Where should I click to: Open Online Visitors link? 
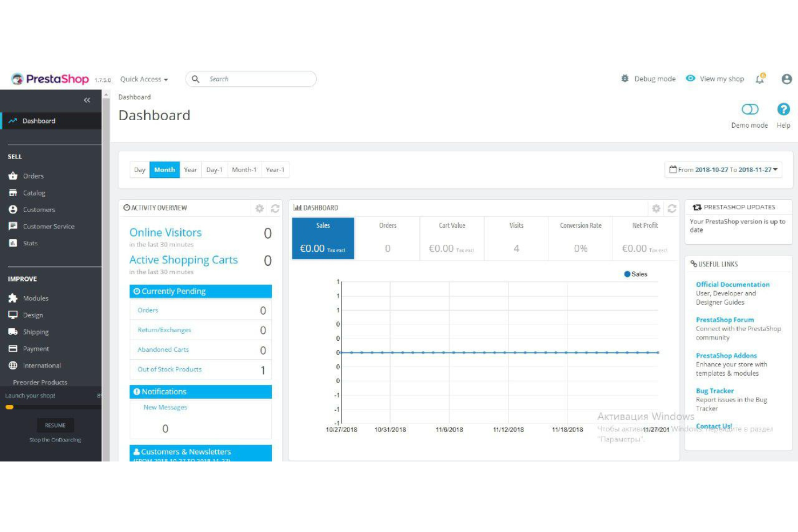(x=166, y=232)
